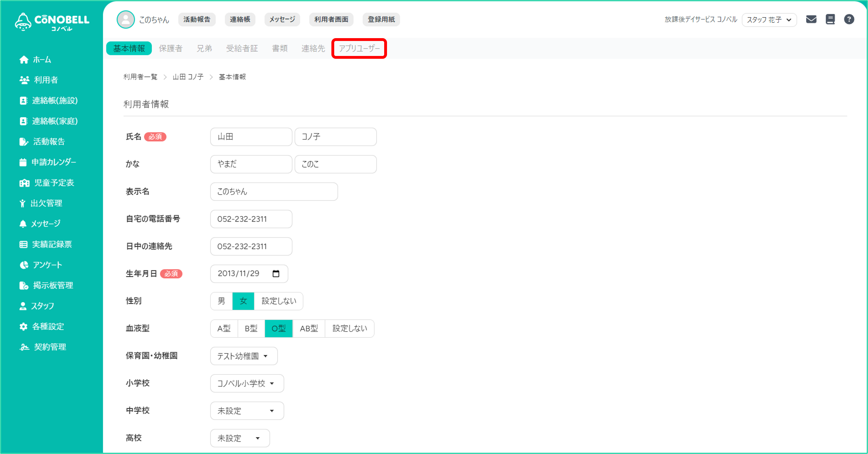Open 高校 dropdown 未設定
Viewport: 868px width, 454px height.
[x=240, y=438]
